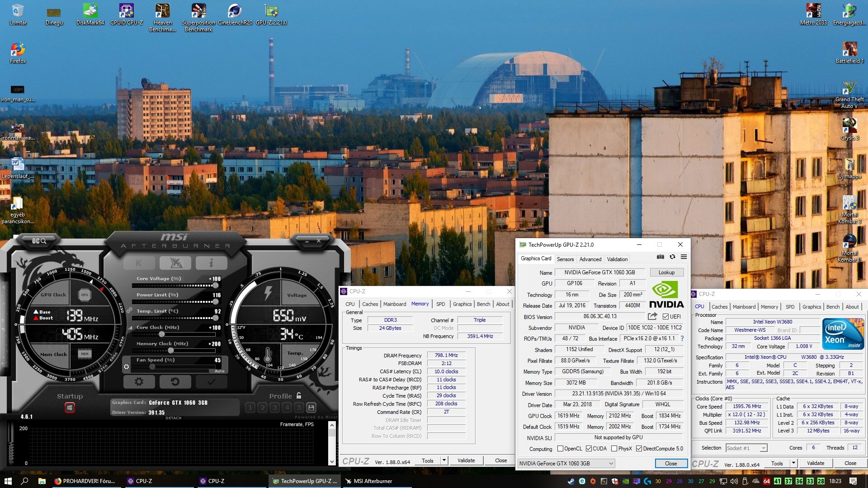Click the NVIDIA logo in GPU-Z
Viewport: 868px width, 488px height.
666,295
